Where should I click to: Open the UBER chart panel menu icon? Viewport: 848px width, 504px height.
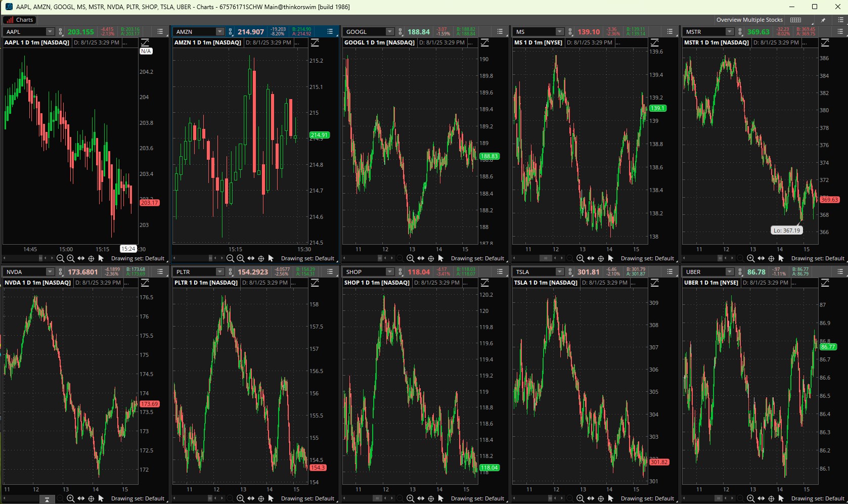pos(840,271)
